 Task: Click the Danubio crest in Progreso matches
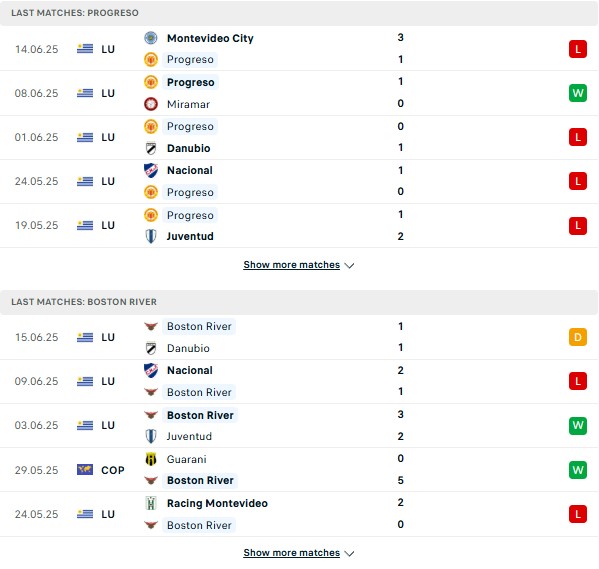pos(151,148)
